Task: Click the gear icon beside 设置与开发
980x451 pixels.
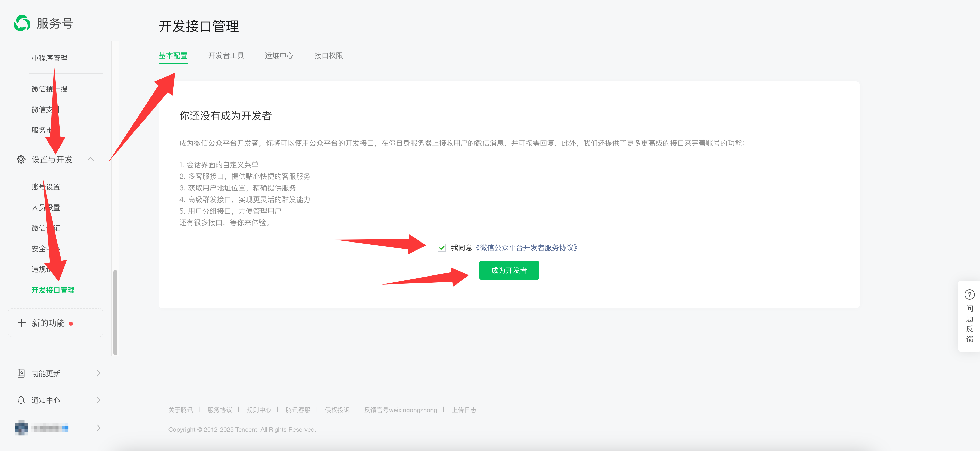Action: tap(21, 159)
